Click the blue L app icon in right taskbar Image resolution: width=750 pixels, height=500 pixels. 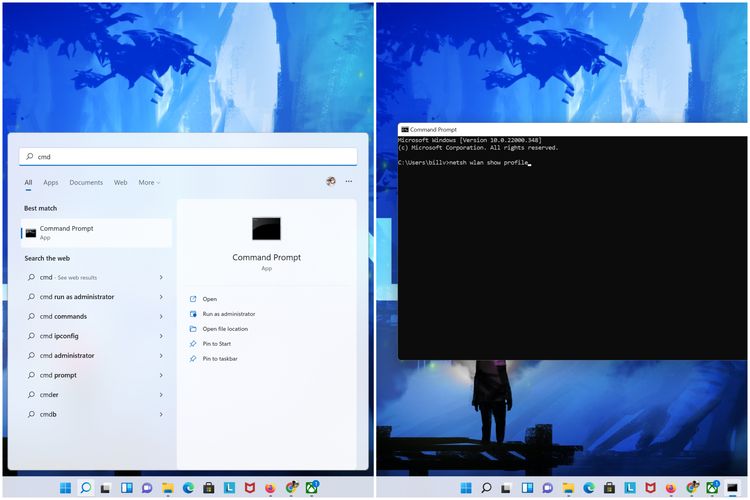tap(630, 488)
